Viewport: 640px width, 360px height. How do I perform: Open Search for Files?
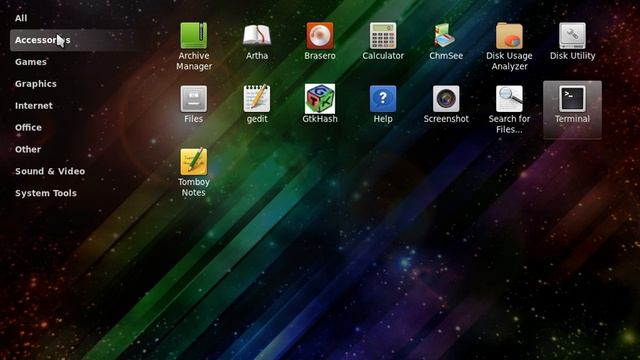[509, 109]
